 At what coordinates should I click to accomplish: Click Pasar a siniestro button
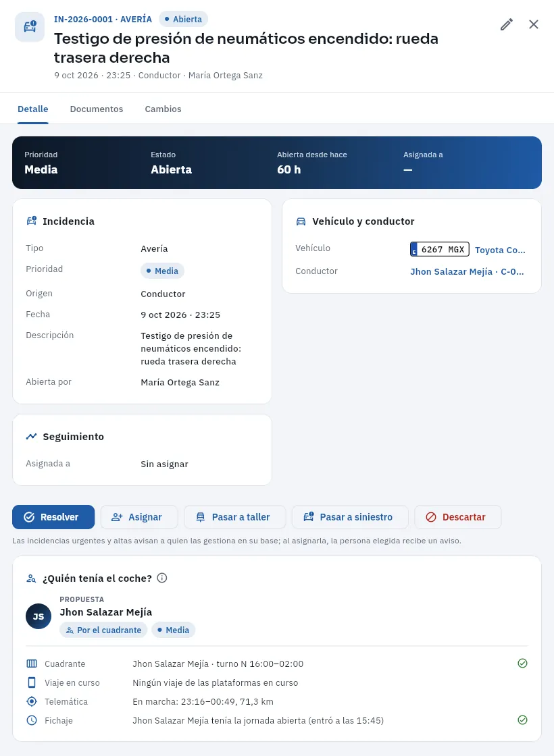click(x=350, y=517)
